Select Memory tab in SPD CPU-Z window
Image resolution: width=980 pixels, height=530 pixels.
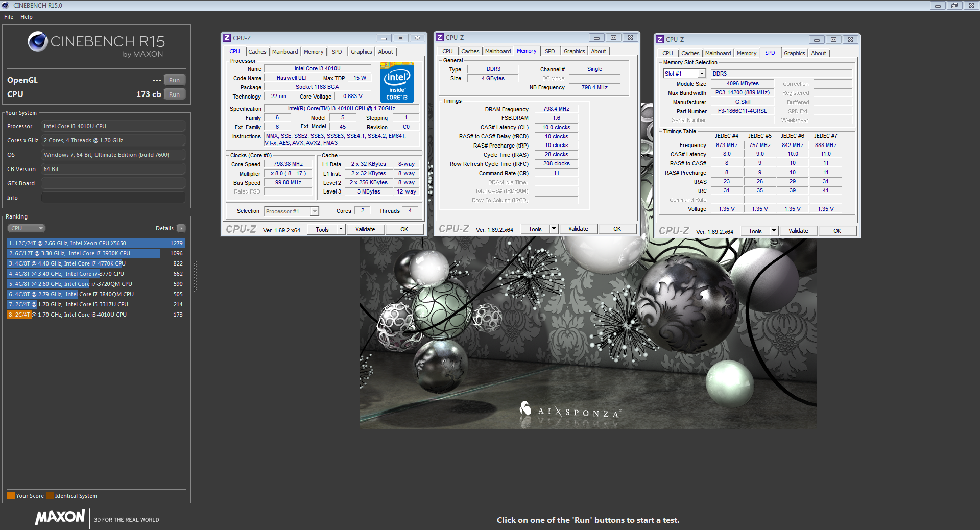(x=747, y=53)
